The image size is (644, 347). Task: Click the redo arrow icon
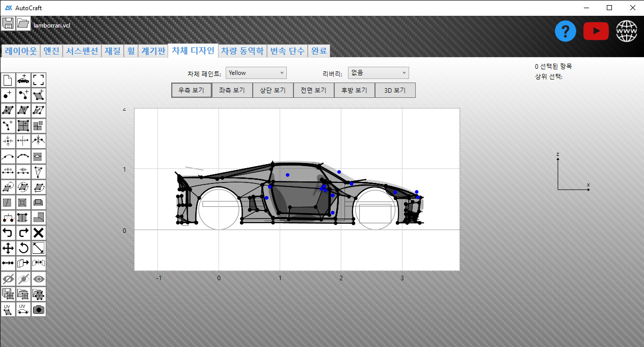tap(23, 233)
